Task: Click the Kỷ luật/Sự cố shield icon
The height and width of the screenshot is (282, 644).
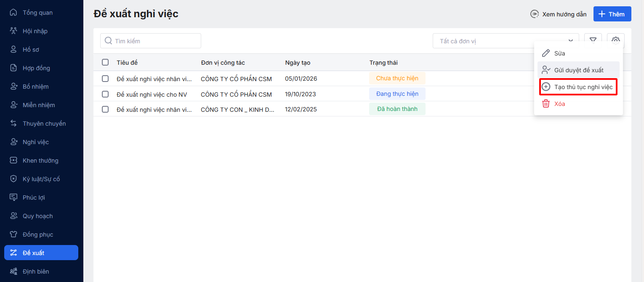Action: (13, 179)
